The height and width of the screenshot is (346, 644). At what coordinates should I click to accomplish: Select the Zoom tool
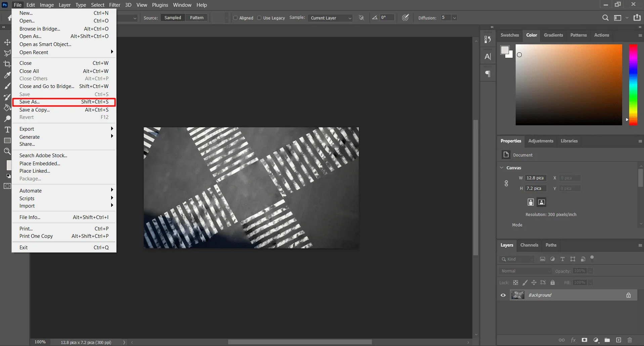(7, 151)
